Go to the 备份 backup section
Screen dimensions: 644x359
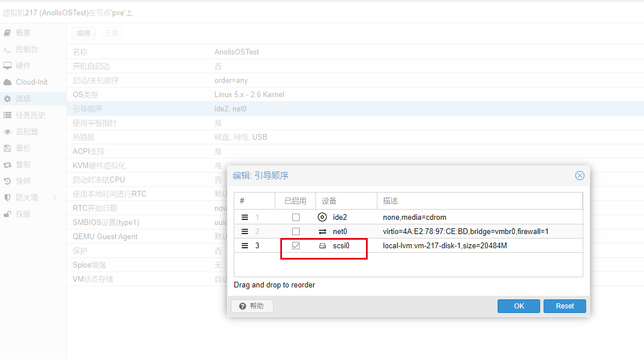(23, 147)
